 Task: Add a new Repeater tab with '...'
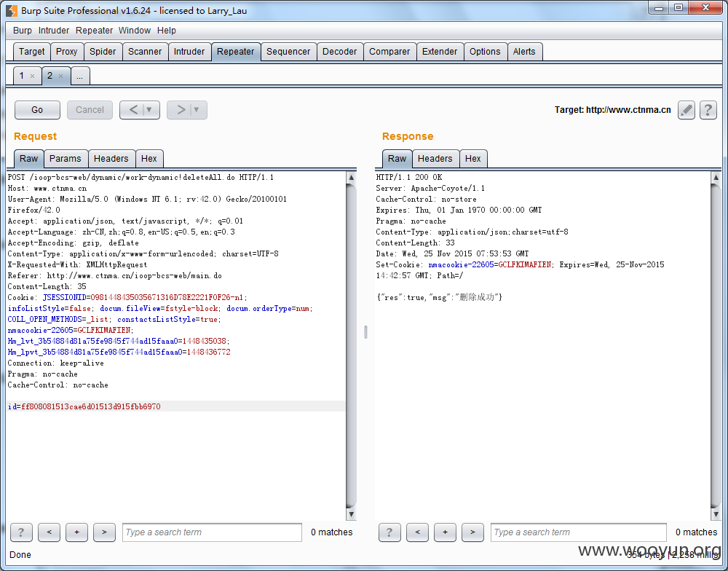(80, 76)
